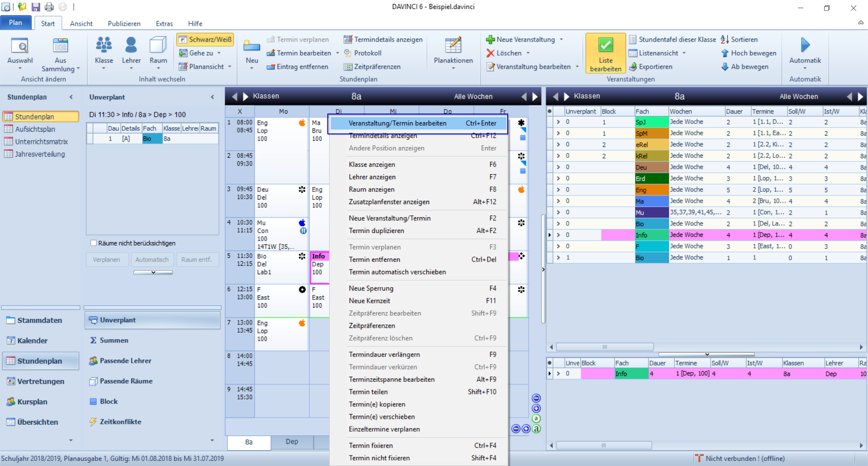Choose Termin entfernen from context menu

[419, 260]
